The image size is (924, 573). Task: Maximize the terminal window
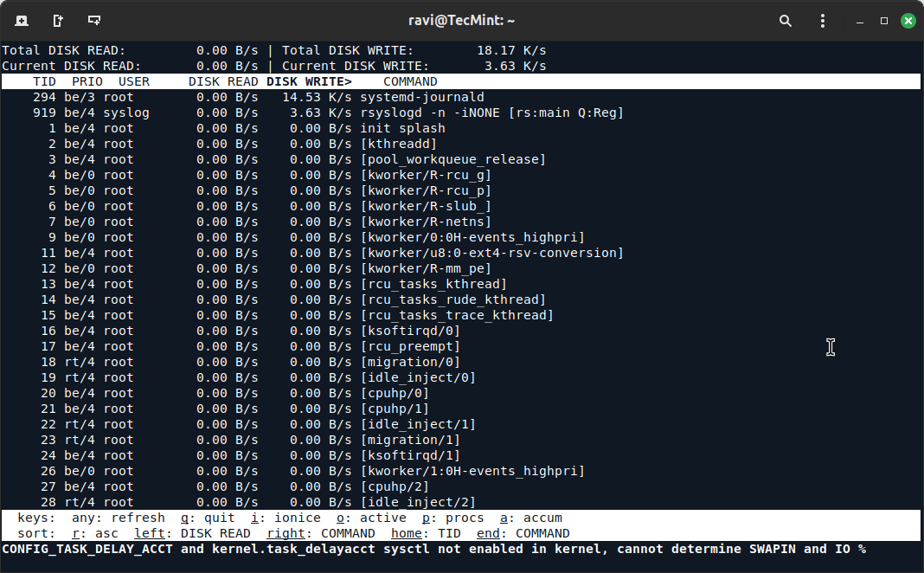(x=884, y=20)
